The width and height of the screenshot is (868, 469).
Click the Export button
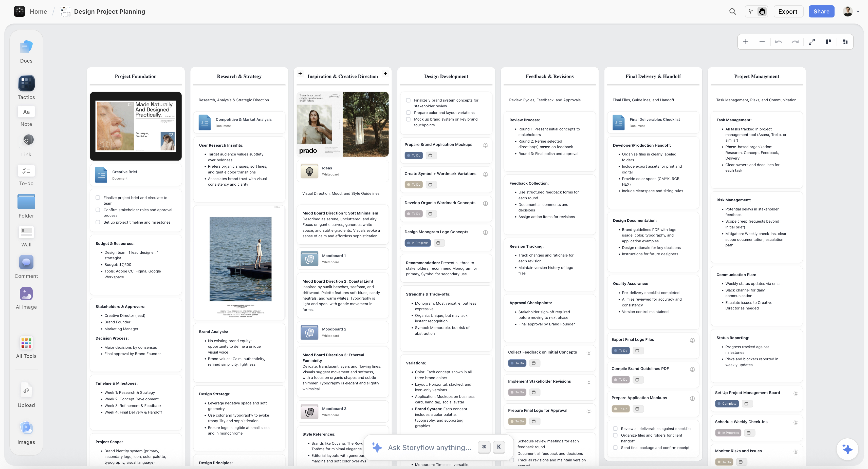(x=788, y=11)
